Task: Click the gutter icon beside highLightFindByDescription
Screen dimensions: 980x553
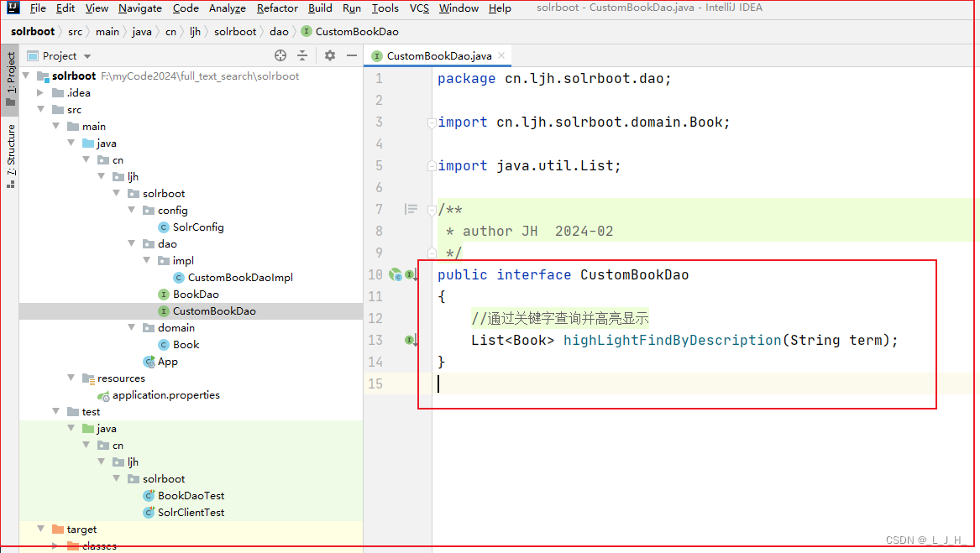Action: pos(410,339)
